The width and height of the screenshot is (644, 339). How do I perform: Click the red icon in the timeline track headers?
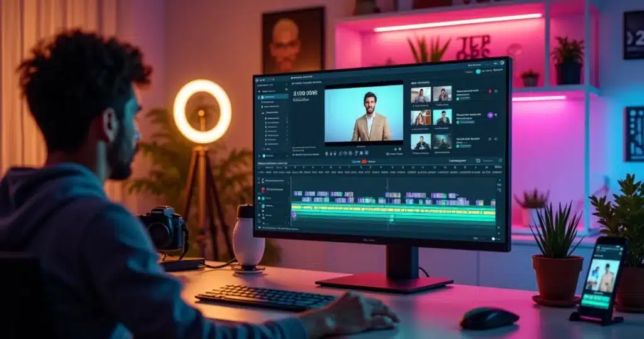point(264,189)
